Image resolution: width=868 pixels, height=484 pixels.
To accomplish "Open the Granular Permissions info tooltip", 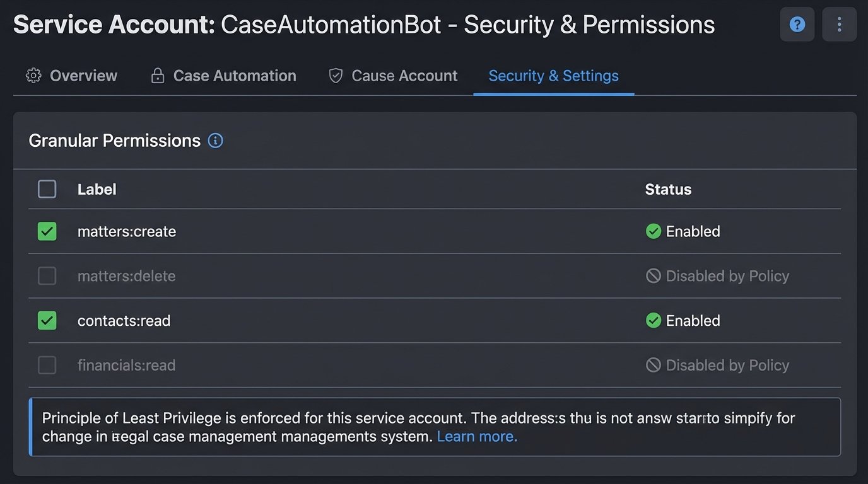I will click(215, 141).
